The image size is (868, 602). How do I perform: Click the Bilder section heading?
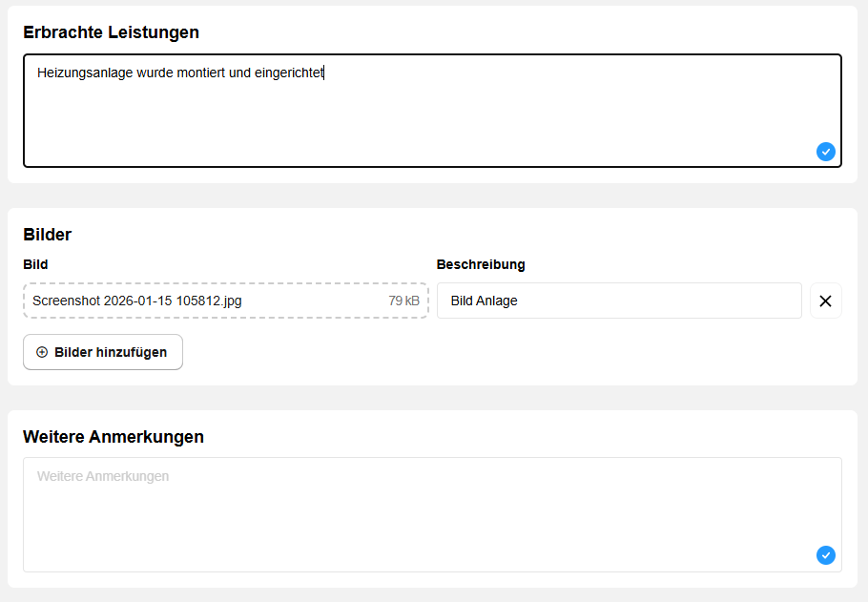click(x=47, y=235)
